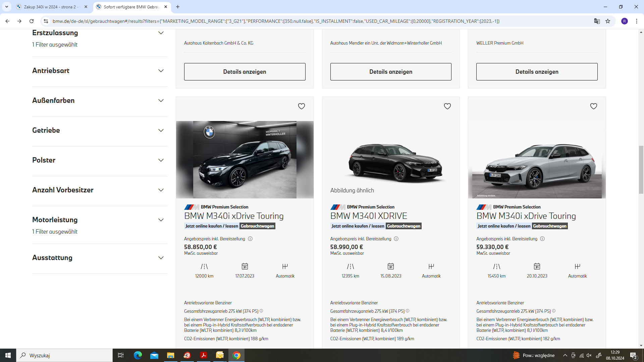Viewport: 644px width, 362px height.
Task: Bookmark this page with star icon
Action: point(608,21)
